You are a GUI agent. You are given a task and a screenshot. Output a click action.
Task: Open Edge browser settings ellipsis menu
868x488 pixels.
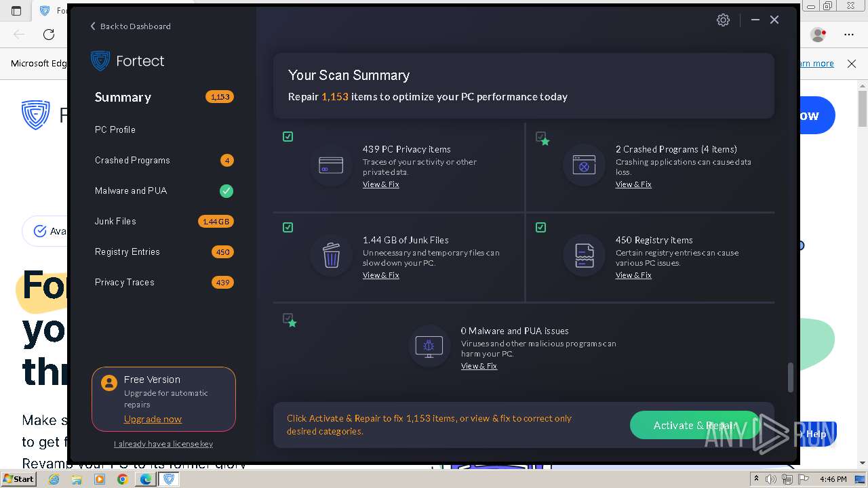[849, 34]
